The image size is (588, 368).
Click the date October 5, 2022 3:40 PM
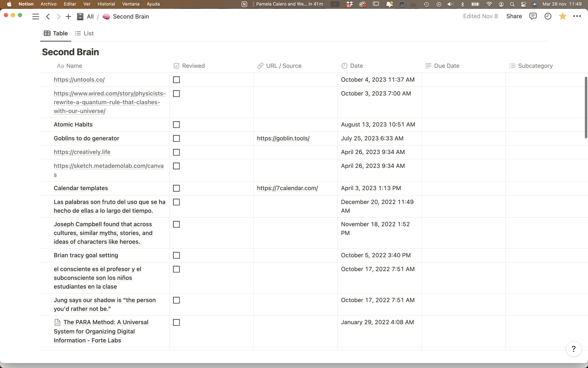(376, 255)
